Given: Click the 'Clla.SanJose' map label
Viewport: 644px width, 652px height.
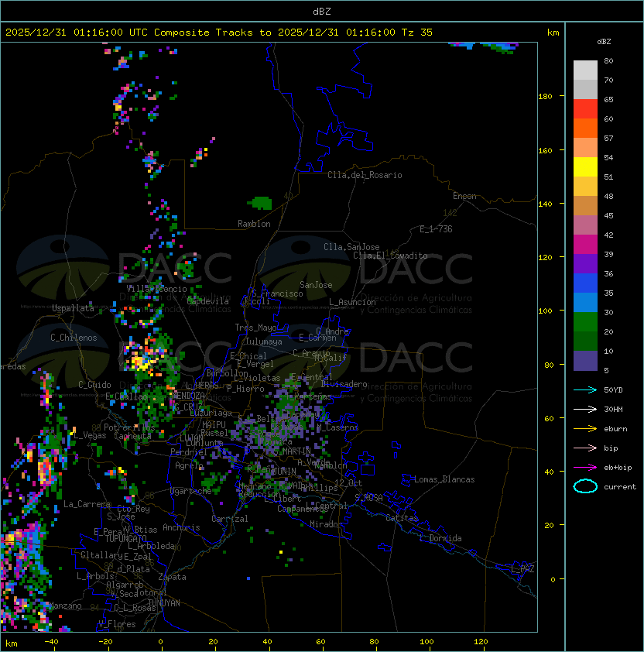Looking at the screenshot, I should click(x=351, y=247).
